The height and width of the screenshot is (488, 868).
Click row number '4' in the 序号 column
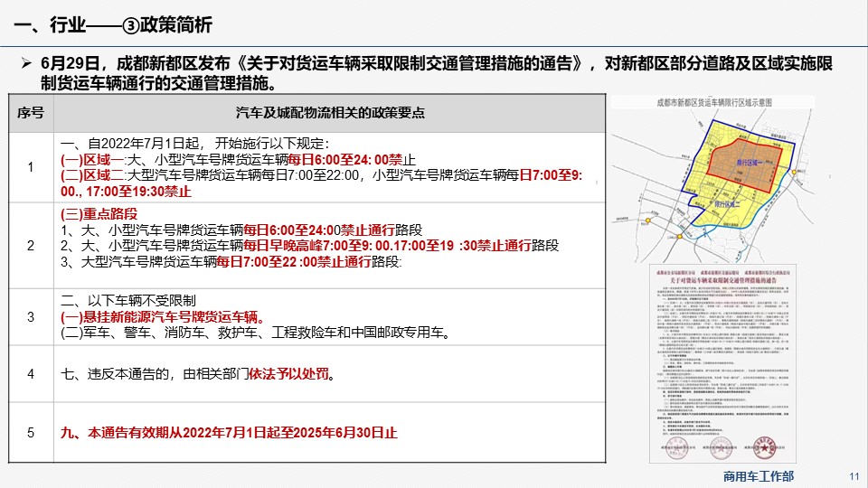click(x=31, y=374)
